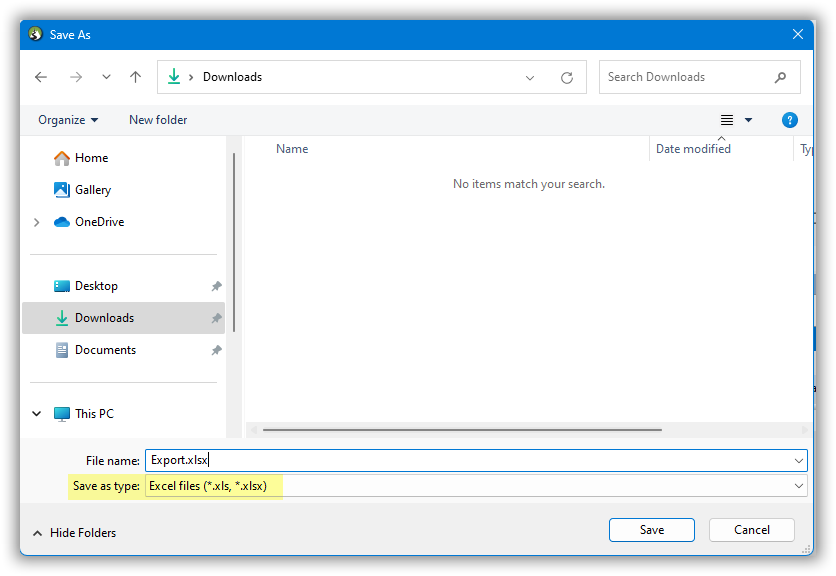
Task: Expand the view options dropdown arrow
Action: (x=748, y=120)
